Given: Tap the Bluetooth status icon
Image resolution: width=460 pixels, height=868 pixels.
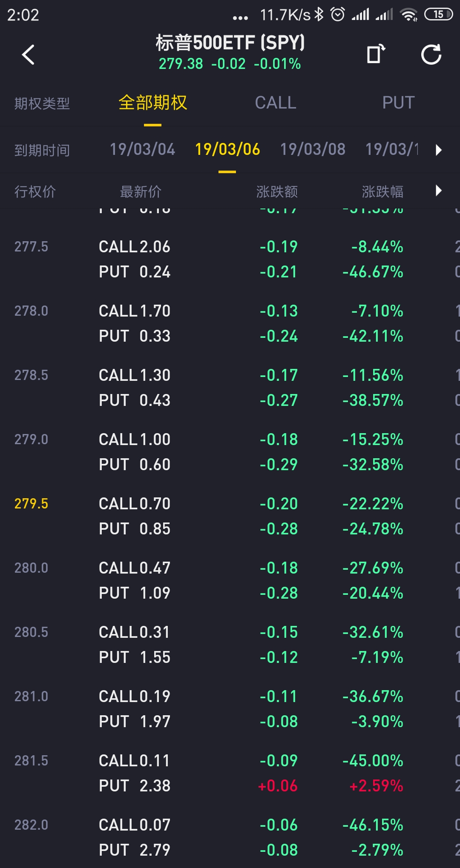Looking at the screenshot, I should (319, 14).
